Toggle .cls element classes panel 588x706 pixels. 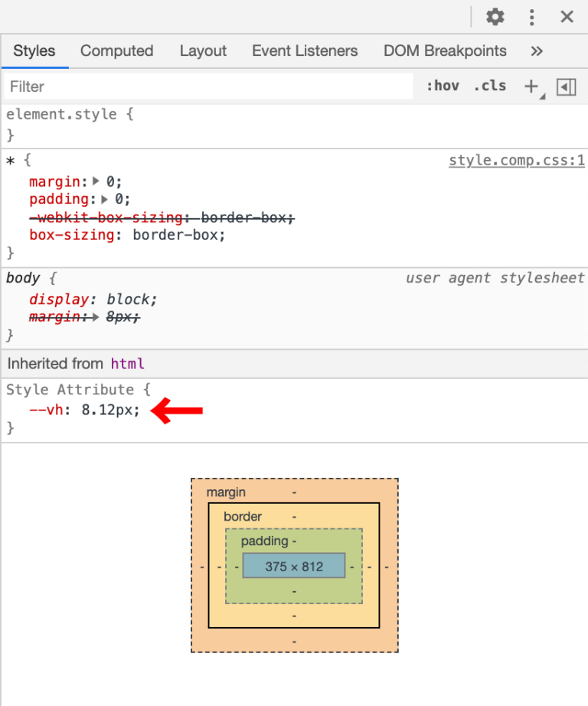point(490,86)
